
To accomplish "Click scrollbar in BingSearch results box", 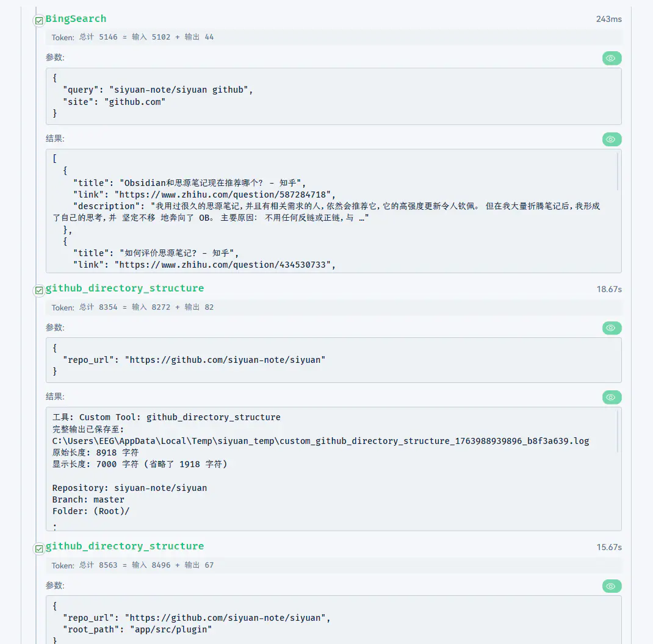I will tap(617, 171).
